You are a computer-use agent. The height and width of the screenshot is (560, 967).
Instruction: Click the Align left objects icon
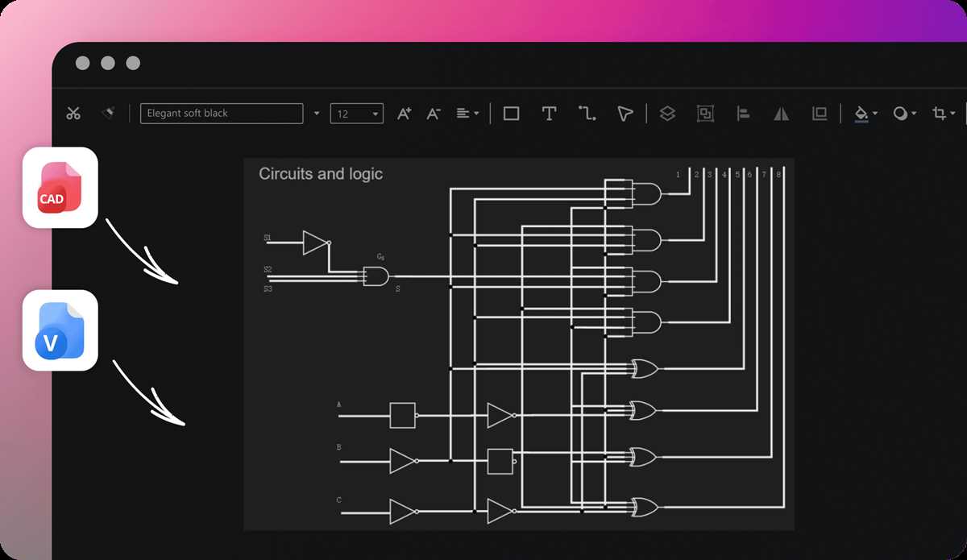pyautogui.click(x=743, y=114)
